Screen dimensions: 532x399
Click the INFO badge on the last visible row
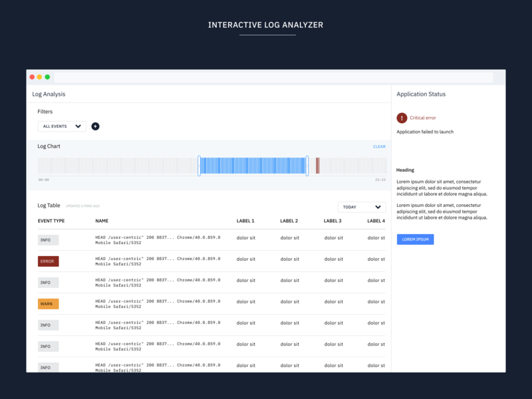pyautogui.click(x=48, y=367)
